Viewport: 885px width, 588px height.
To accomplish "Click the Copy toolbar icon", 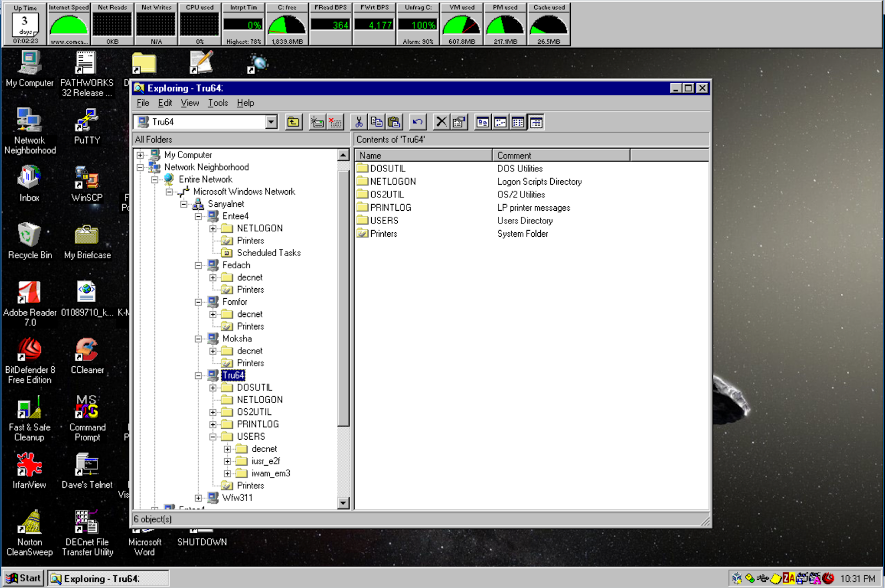I will point(377,122).
